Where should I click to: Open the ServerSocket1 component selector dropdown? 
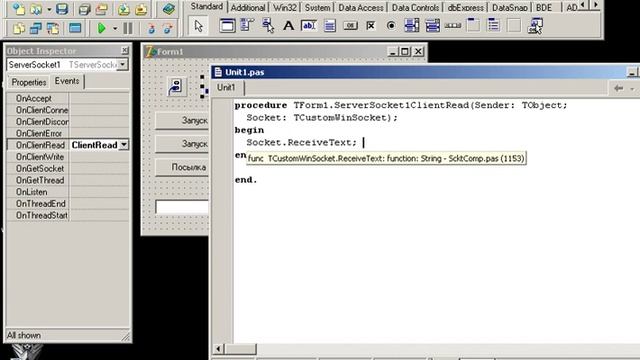122,64
